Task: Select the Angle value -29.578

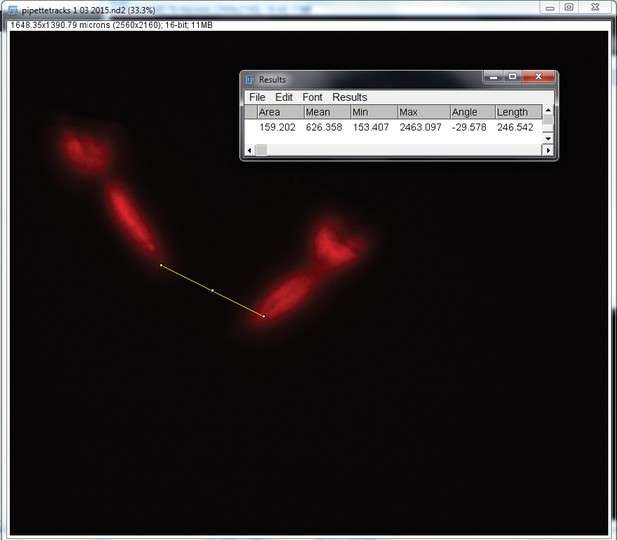Action: coord(469,128)
